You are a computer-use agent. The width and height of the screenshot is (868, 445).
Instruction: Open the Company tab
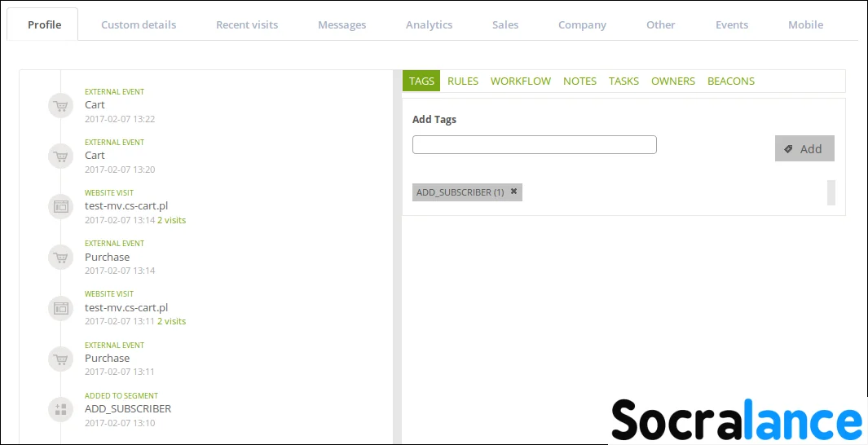pos(582,25)
